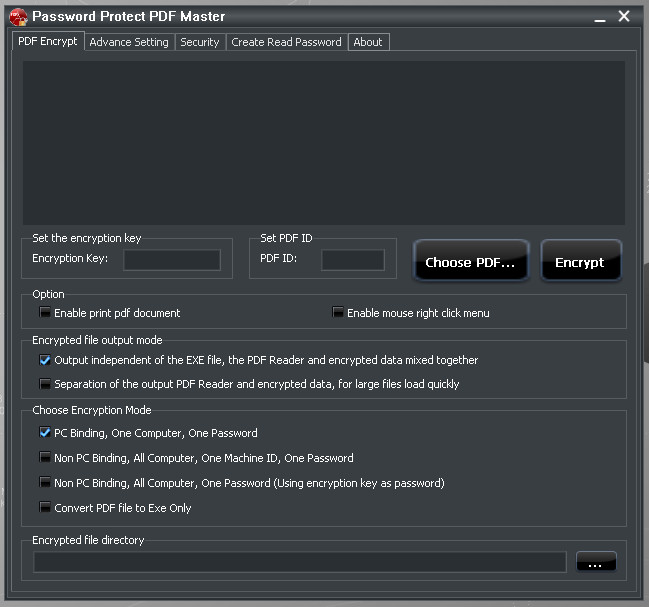The height and width of the screenshot is (607, 649).
Task: Go to the Create Read Password tab
Action: [x=286, y=42]
